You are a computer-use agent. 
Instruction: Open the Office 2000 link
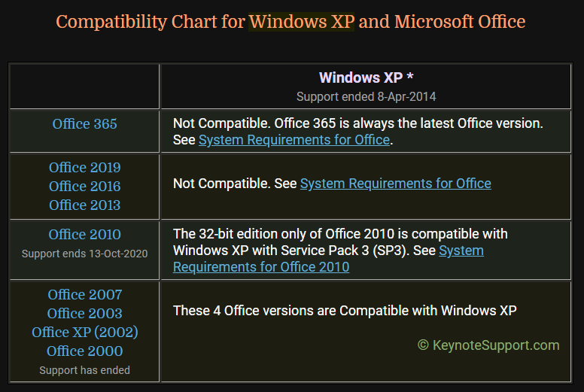click(84, 351)
